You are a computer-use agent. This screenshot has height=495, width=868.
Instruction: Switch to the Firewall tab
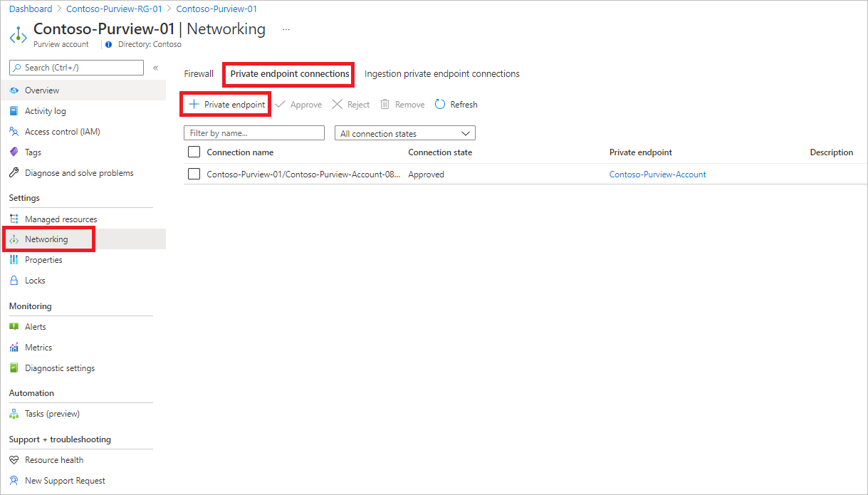point(199,73)
